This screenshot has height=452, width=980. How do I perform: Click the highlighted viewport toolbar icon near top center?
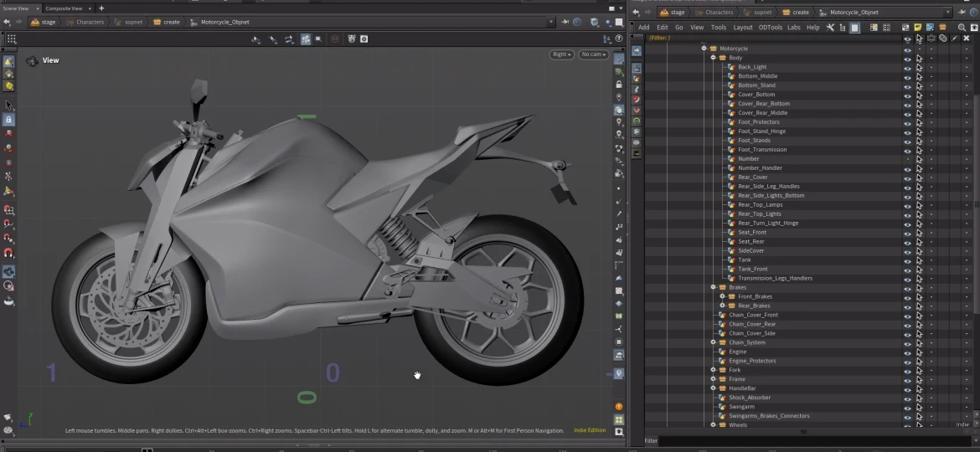click(x=306, y=39)
